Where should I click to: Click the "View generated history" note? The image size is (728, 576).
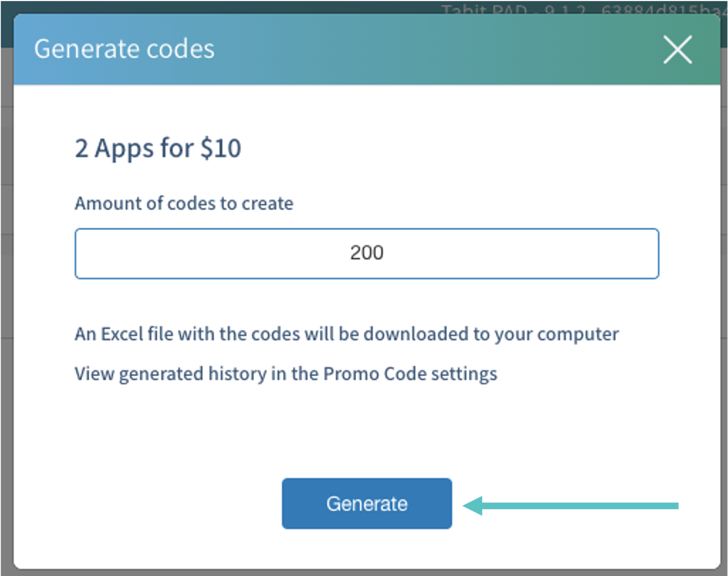[286, 374]
